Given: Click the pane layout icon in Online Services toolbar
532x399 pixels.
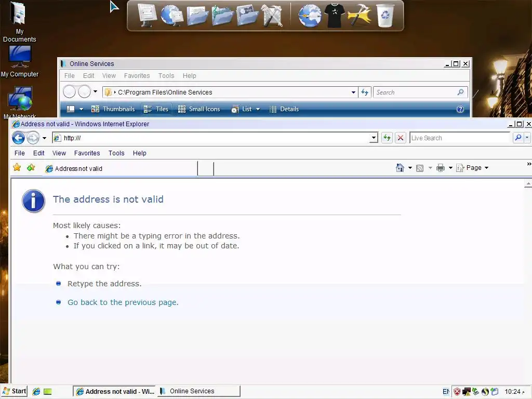Looking at the screenshot, I should click(71, 109).
